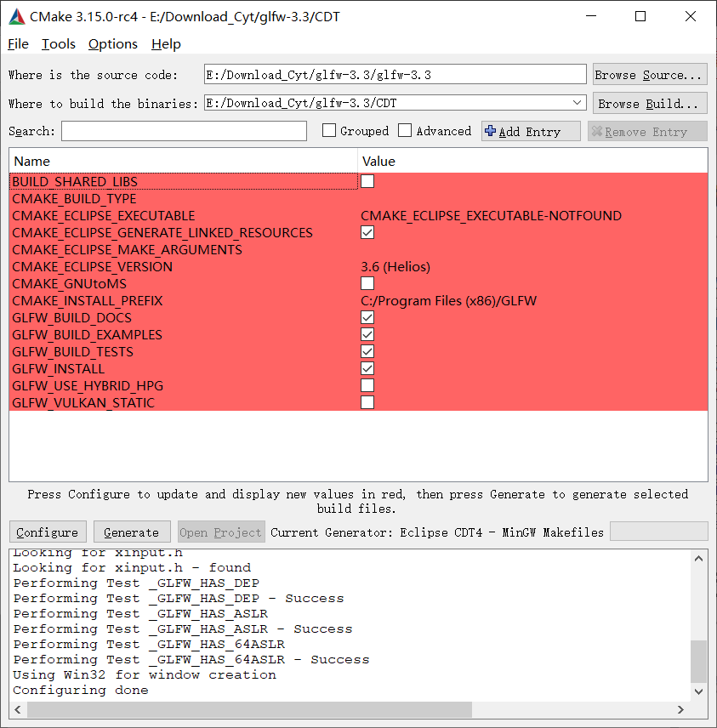Disable CMAKE_ECLIPSE_GENERATE_LINKED_RESOURCES

(367, 232)
